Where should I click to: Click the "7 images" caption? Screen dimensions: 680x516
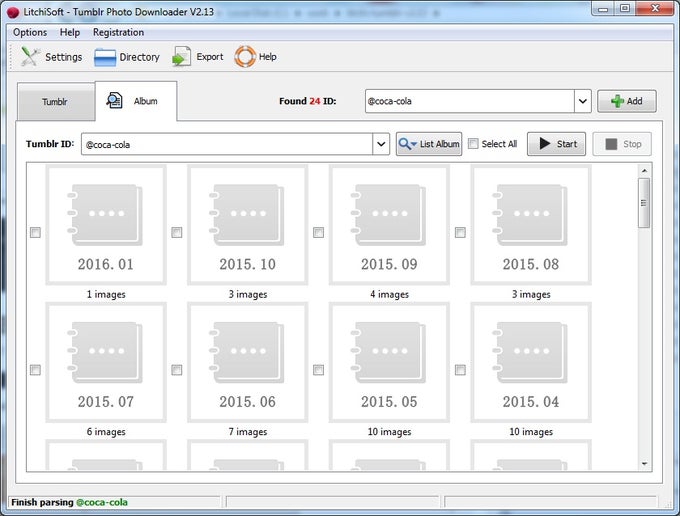[x=248, y=432]
